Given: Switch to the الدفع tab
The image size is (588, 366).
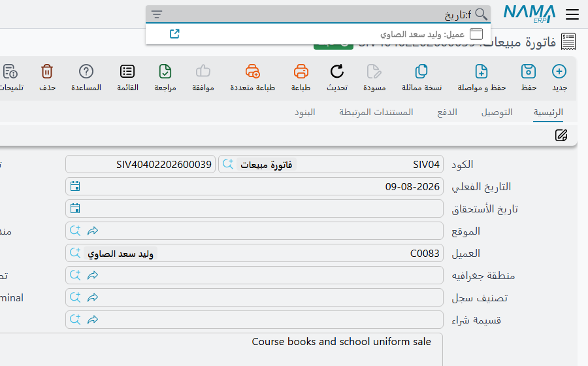Looking at the screenshot, I should click(x=447, y=112).
